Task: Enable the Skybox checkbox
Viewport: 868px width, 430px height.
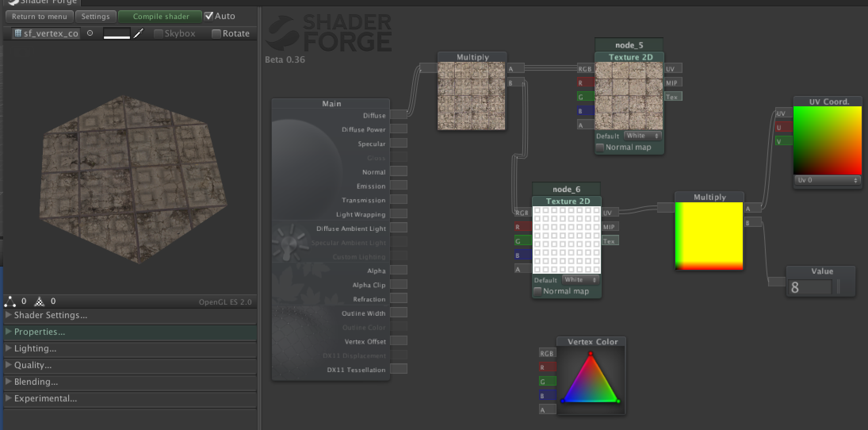Action: [x=158, y=34]
